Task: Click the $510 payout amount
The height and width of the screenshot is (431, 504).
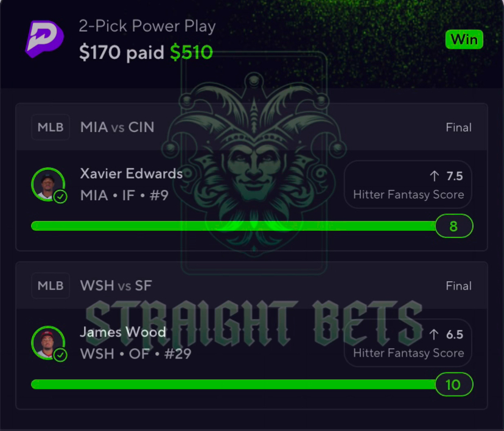Action: (x=191, y=52)
